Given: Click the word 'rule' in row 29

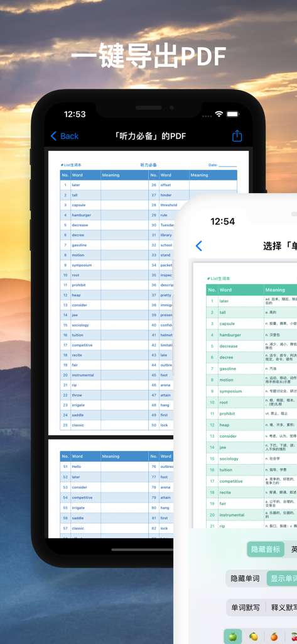Looking at the screenshot, I should pyautogui.click(x=164, y=215).
